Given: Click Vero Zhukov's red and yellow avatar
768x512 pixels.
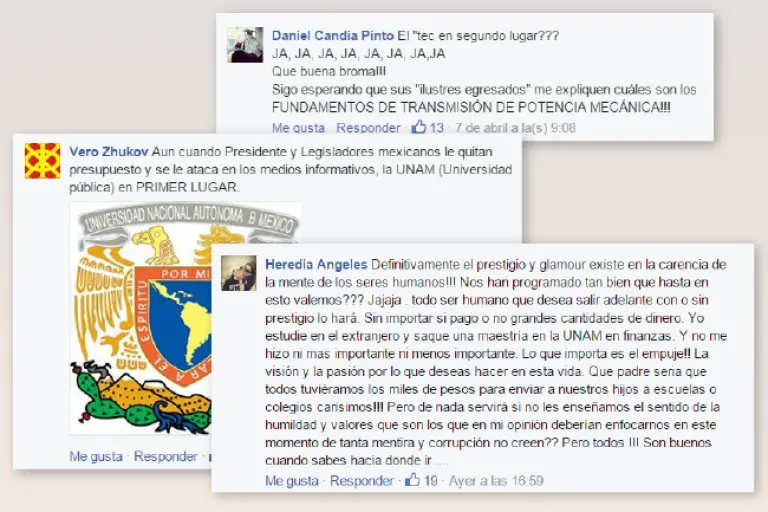Looking at the screenshot, I should point(43,161).
